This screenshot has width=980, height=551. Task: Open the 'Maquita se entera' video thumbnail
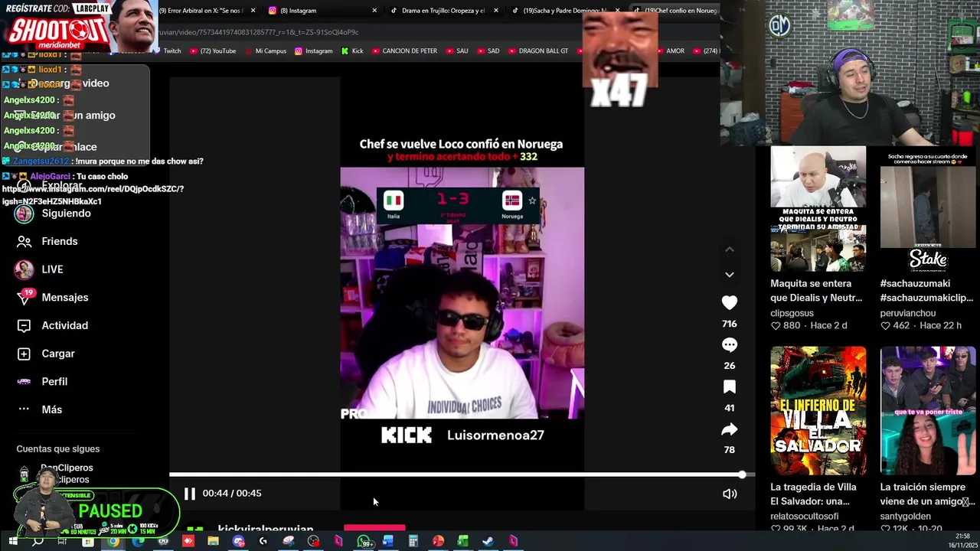click(818, 208)
